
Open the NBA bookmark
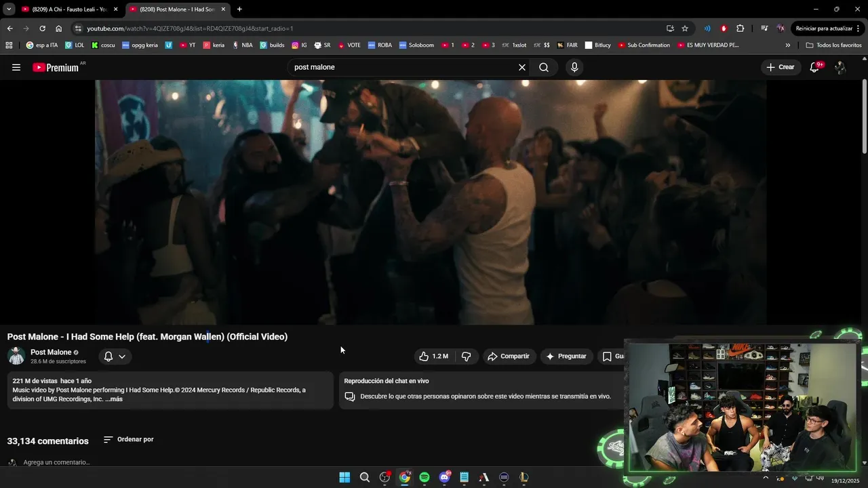coord(242,45)
